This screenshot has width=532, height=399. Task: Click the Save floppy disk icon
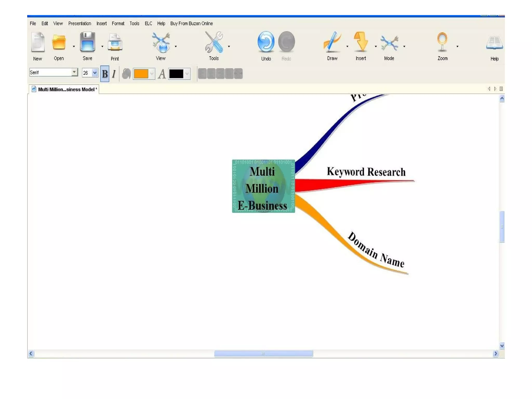click(87, 42)
